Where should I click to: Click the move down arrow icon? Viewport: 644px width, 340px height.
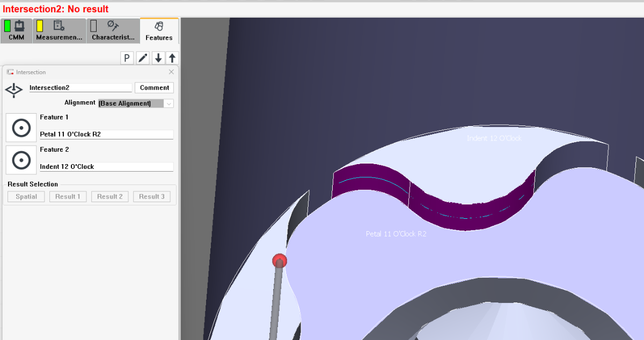click(158, 58)
